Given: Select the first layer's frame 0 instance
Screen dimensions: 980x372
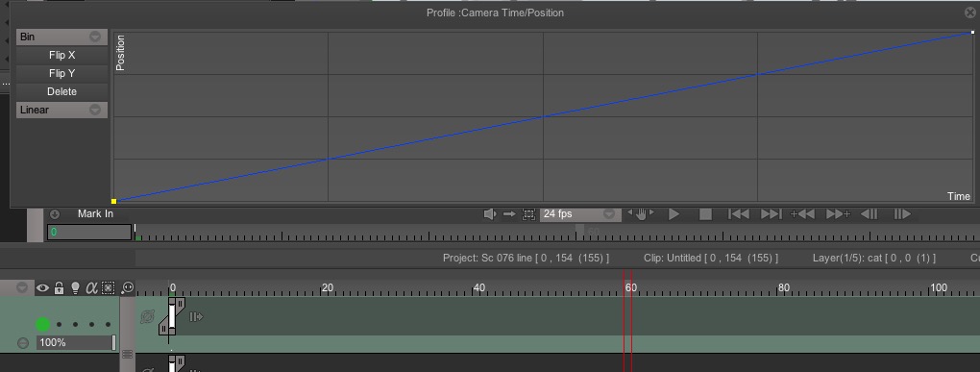Looking at the screenshot, I should (172, 316).
